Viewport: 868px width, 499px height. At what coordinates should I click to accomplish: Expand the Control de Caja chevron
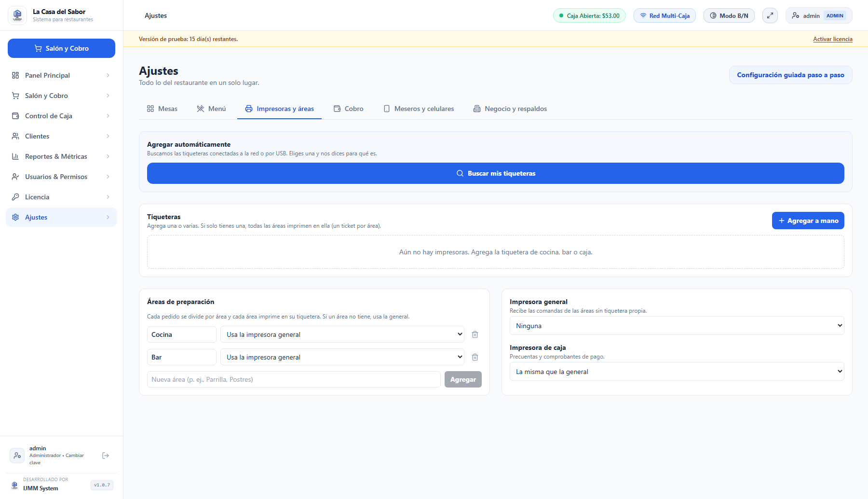click(x=108, y=116)
